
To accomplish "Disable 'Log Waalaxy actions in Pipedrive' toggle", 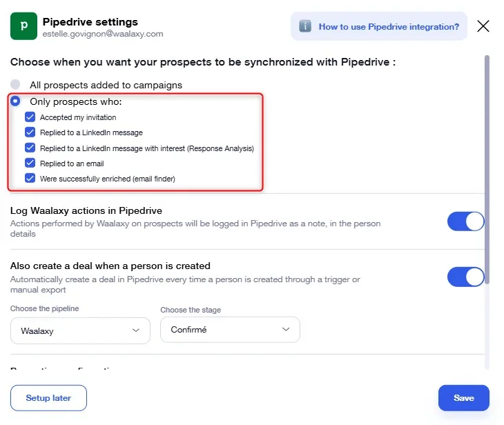I will (466, 221).
